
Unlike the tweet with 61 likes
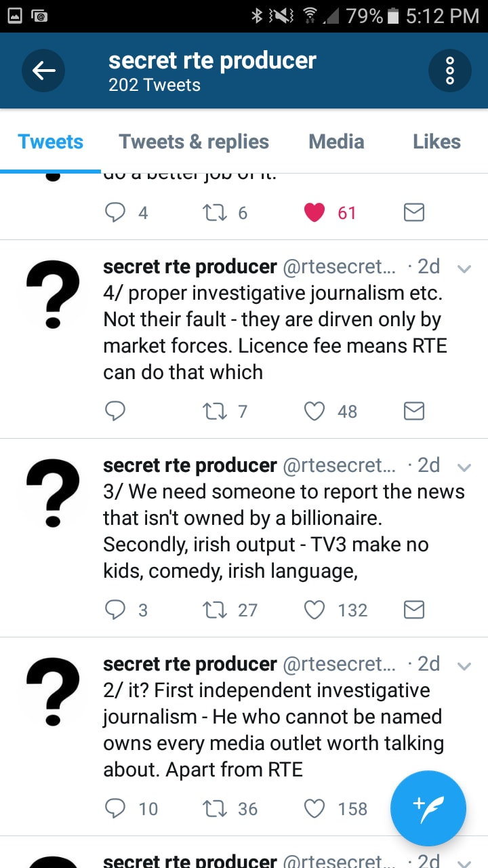point(314,213)
